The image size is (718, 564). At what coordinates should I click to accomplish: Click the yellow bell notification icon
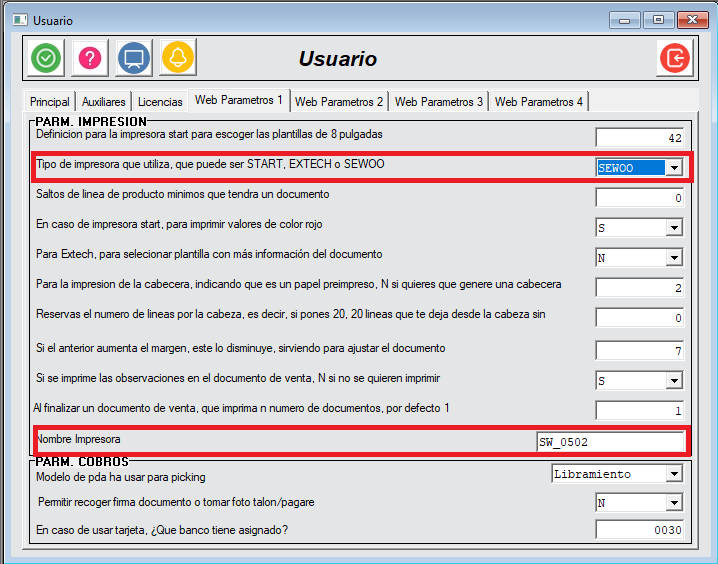pos(178,57)
